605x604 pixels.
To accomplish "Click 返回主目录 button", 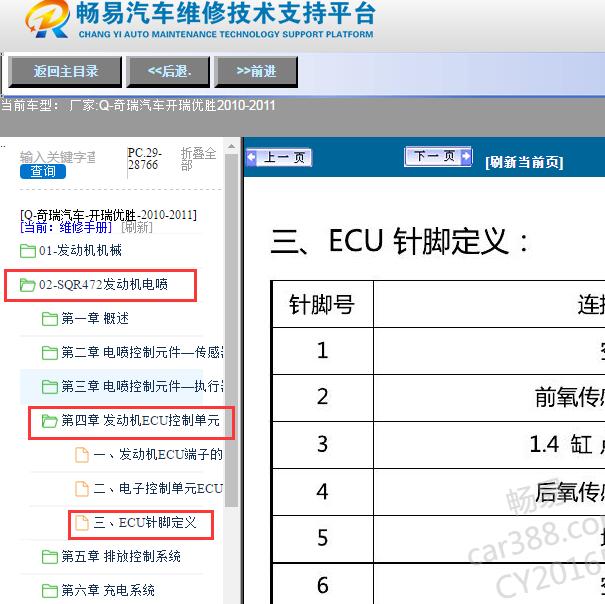I will (65, 72).
